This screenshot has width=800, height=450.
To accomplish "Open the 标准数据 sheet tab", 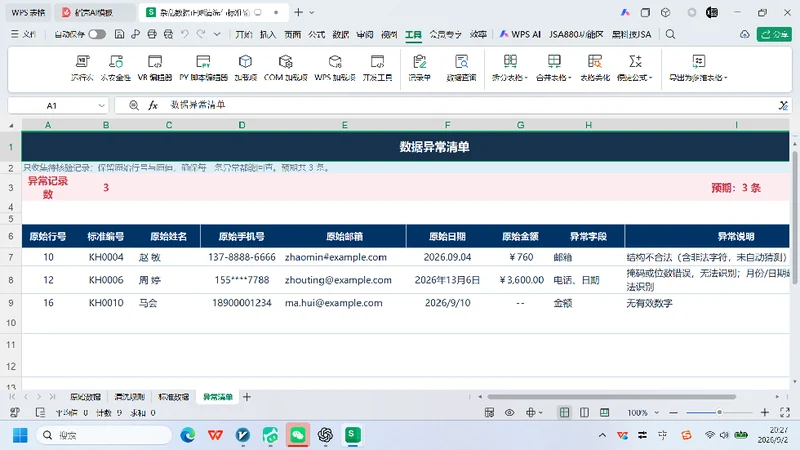I will pyautogui.click(x=173, y=396).
